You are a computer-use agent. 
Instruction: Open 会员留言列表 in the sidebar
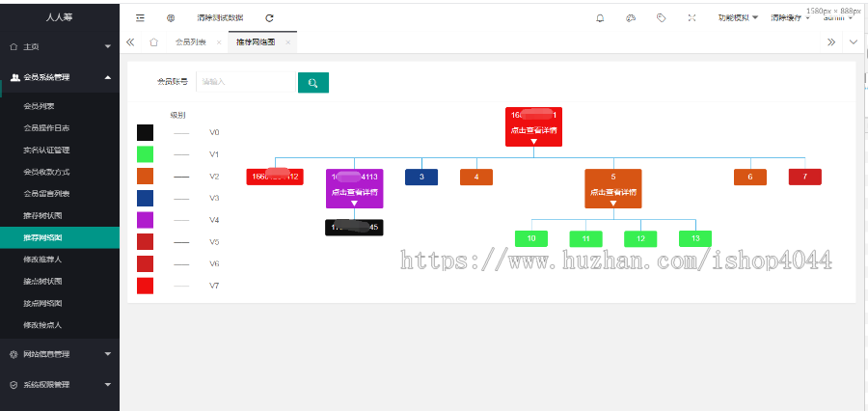46,194
